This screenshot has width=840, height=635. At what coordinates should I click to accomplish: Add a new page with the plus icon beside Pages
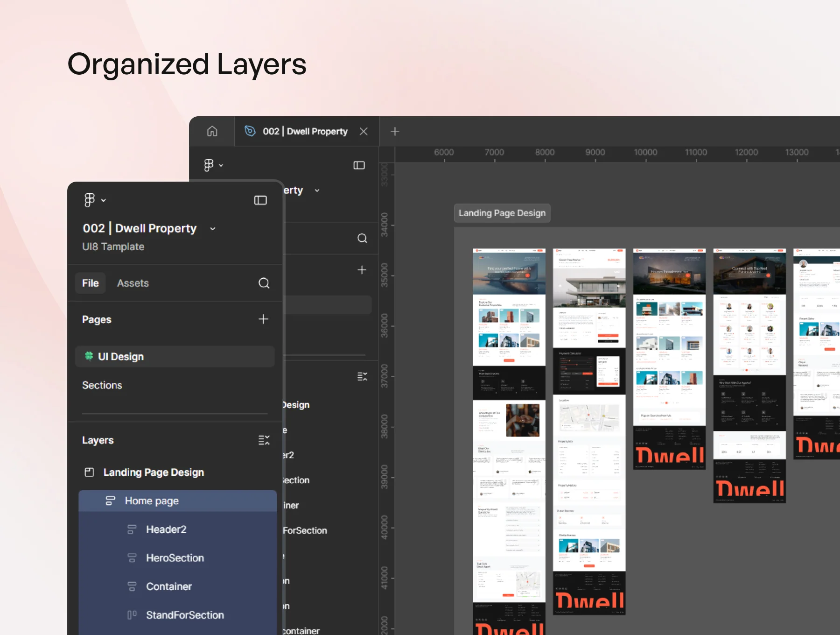coord(264,319)
